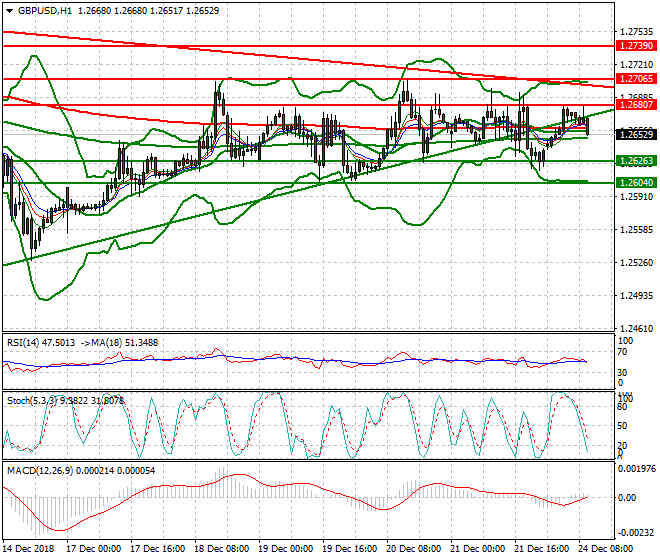This screenshot has width=660, height=560.
Task: Select the 1.26807 red price level label
Action: [x=636, y=105]
